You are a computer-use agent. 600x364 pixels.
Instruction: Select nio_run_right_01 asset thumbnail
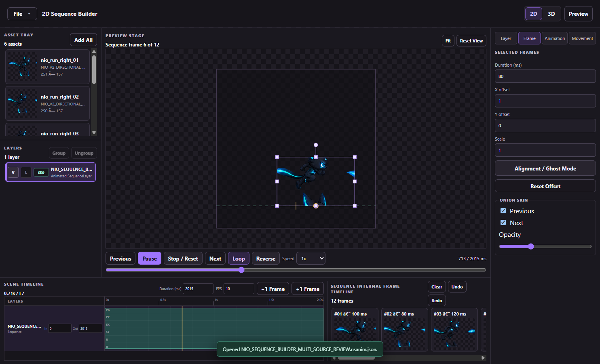point(22,67)
